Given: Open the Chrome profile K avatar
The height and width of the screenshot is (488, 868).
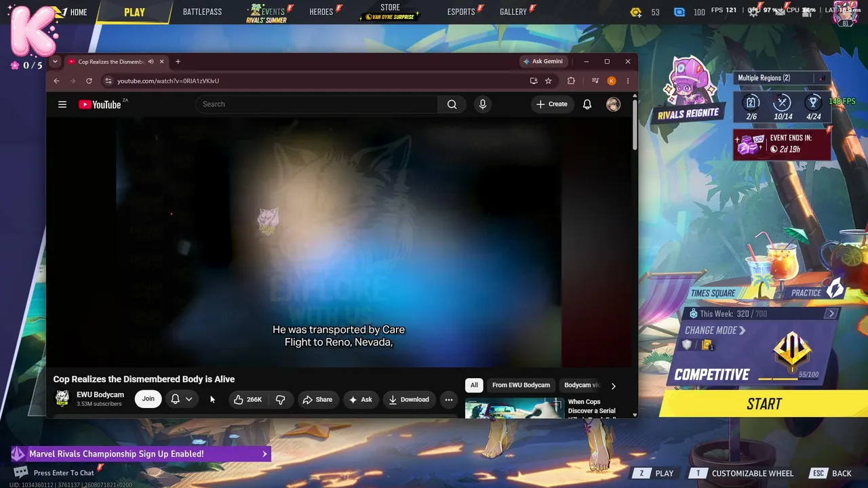Looking at the screenshot, I should (612, 81).
